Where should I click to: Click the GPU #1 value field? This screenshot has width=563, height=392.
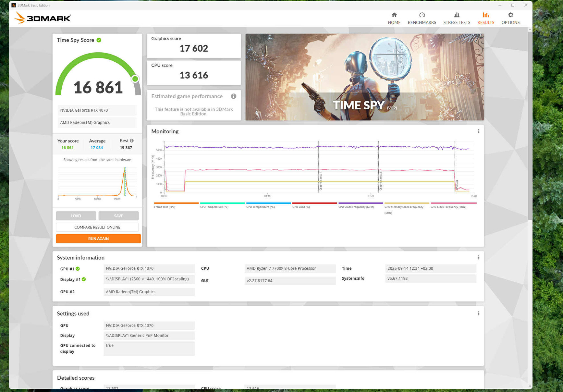coord(149,268)
